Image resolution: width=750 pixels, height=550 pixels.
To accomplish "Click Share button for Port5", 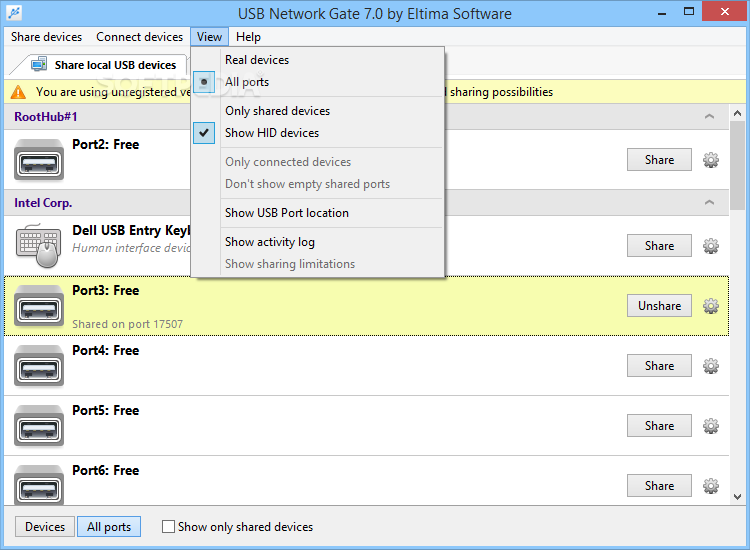I will 659,426.
